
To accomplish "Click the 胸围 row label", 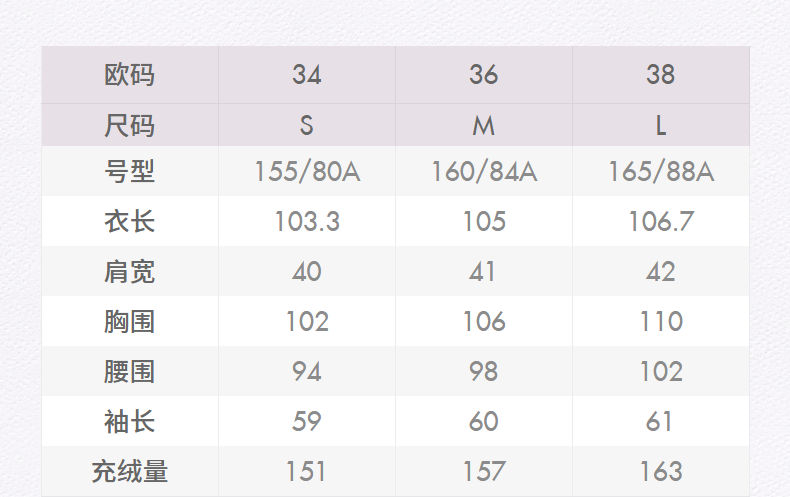I will click(130, 321).
